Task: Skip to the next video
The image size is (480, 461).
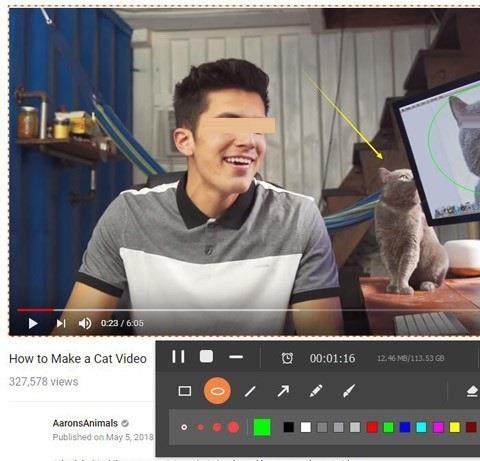Action: click(x=61, y=323)
